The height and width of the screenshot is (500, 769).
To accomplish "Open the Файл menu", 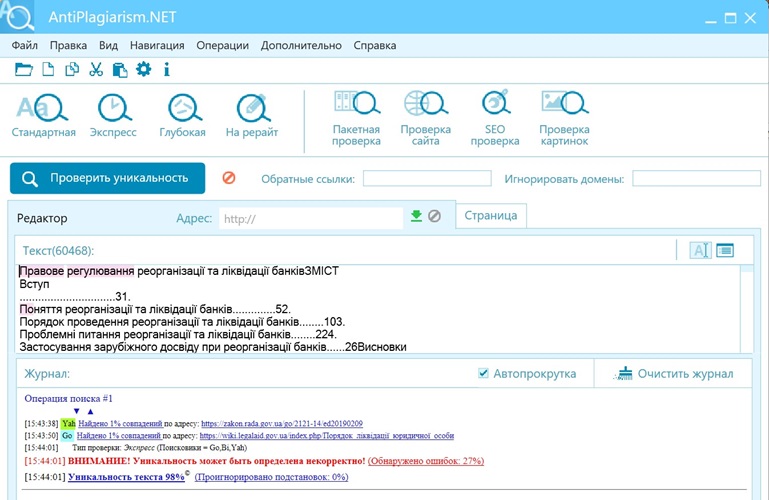I will point(25,46).
